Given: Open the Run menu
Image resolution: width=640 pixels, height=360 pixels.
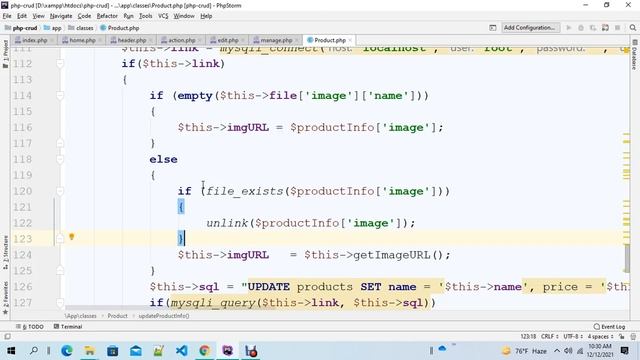Looking at the screenshot, I should pyautogui.click(x=128, y=16).
